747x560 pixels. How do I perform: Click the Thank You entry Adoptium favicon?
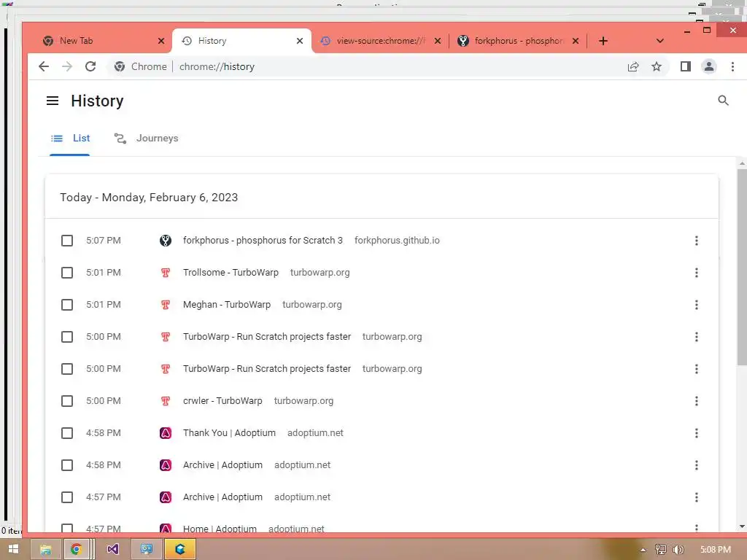(166, 433)
